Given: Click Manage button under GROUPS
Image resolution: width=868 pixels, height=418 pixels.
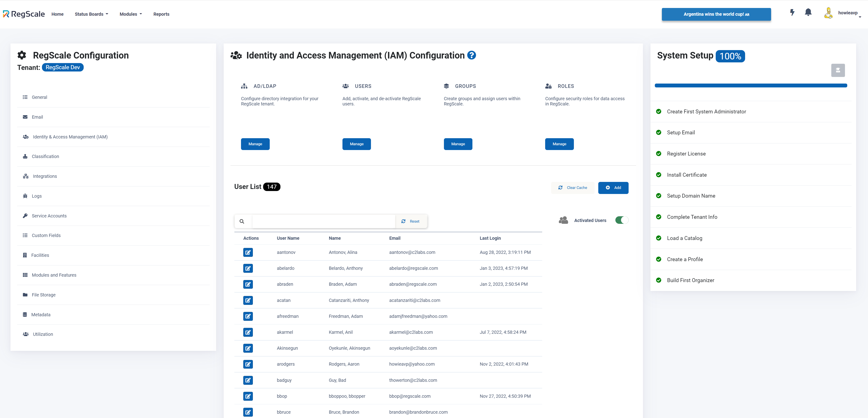Looking at the screenshot, I should [458, 144].
